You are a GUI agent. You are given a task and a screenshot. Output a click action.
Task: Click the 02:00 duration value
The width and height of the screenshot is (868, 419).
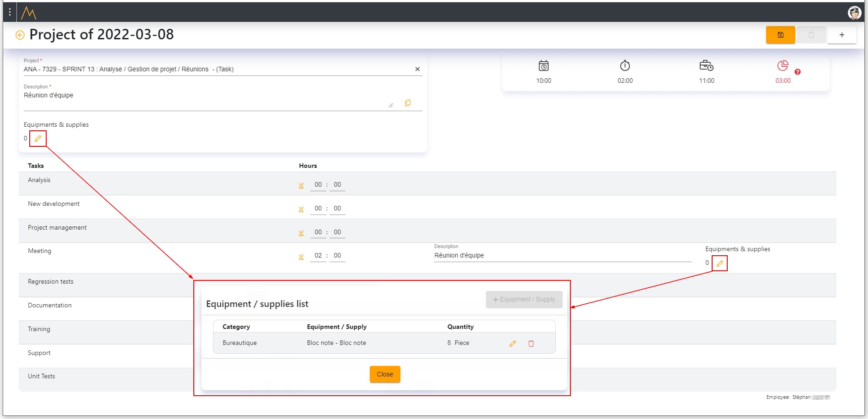point(625,81)
